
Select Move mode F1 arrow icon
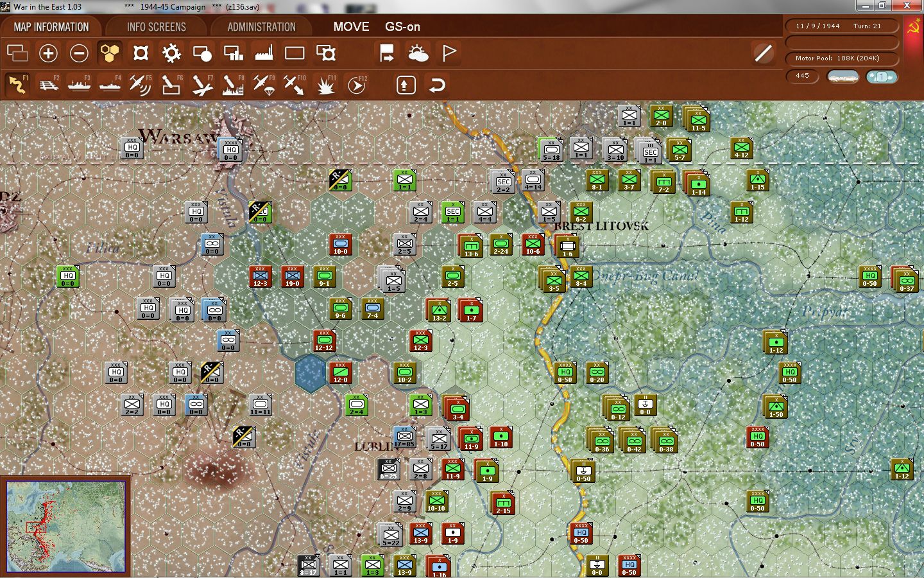(x=17, y=85)
